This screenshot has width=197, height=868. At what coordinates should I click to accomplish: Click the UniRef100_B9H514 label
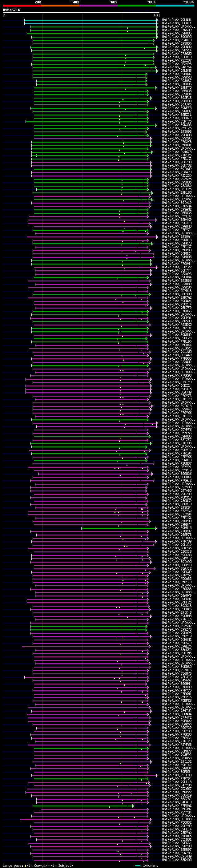(x=177, y=50)
